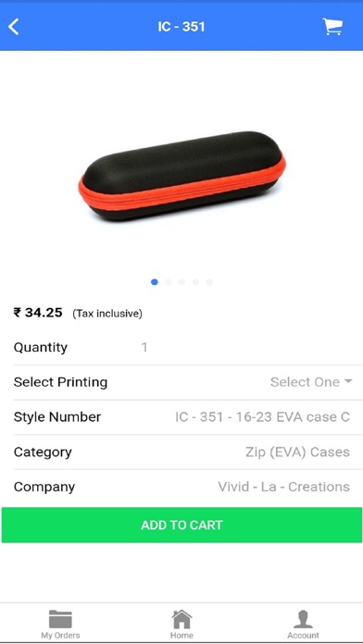The image size is (363, 644).
Task: Tap the back arrow icon
Action: (x=14, y=27)
